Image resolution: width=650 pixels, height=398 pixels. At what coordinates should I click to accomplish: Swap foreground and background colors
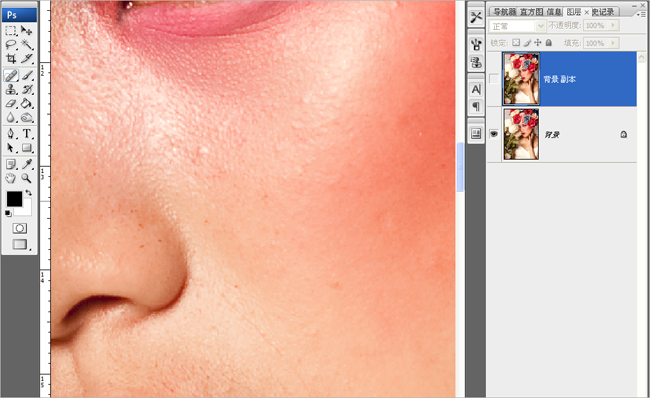[28, 193]
